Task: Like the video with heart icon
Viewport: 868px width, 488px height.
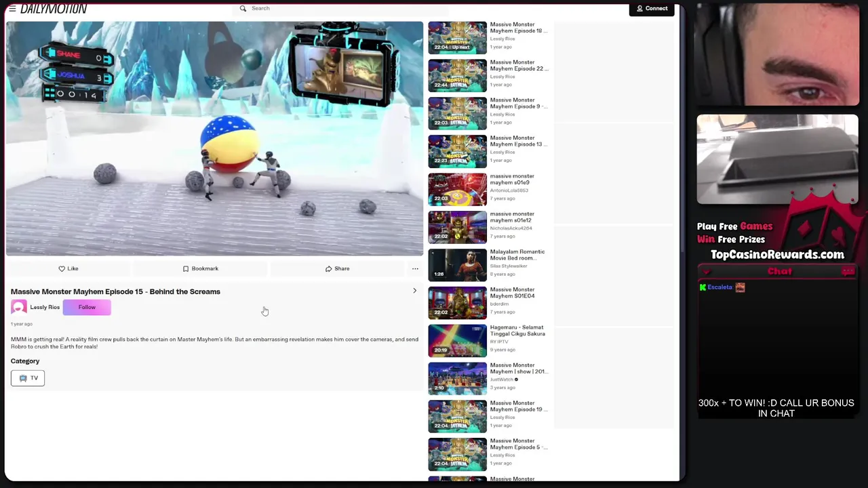Action: [x=68, y=268]
